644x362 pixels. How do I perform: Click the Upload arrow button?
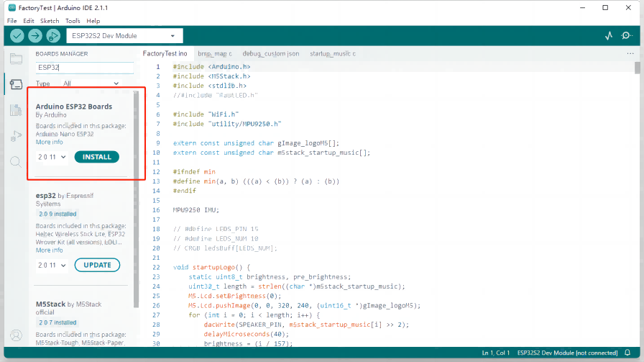pyautogui.click(x=35, y=36)
